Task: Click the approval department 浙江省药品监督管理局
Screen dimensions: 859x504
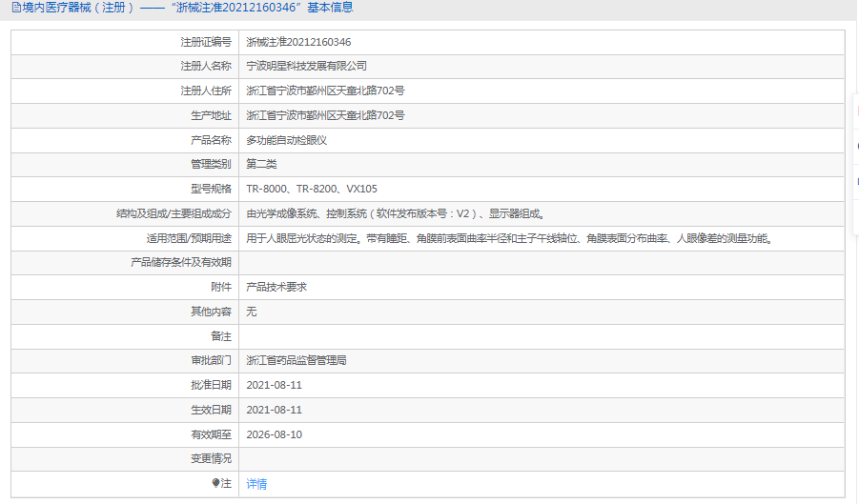Action: [x=296, y=360]
